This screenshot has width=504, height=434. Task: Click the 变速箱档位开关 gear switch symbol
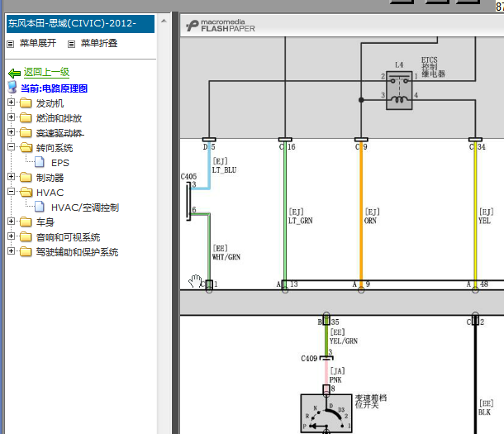326,413
